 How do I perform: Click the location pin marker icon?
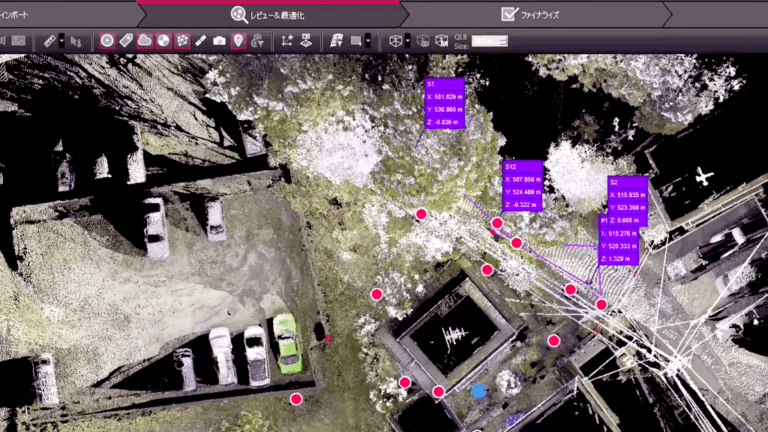coord(238,41)
